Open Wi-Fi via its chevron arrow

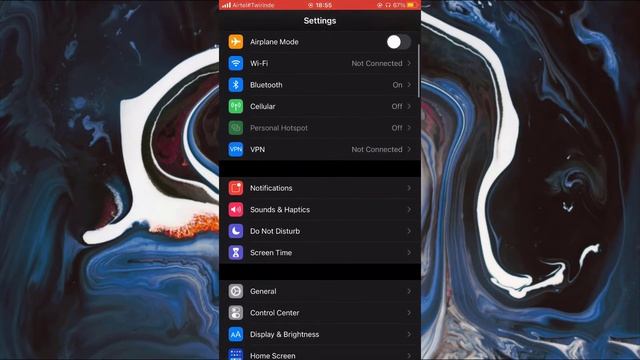[x=409, y=63]
